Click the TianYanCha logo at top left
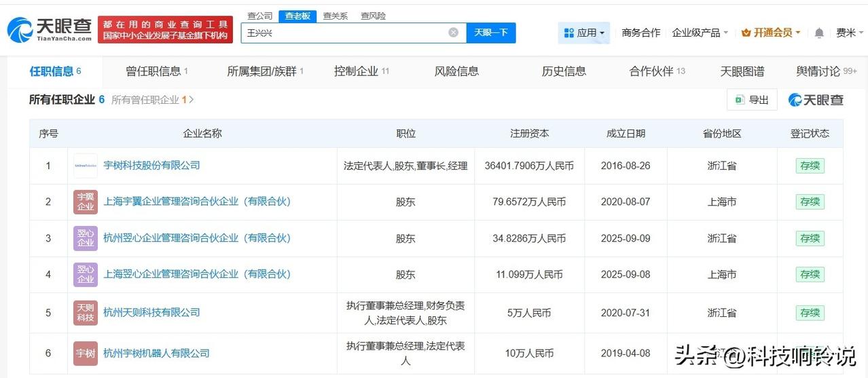 coord(50,29)
